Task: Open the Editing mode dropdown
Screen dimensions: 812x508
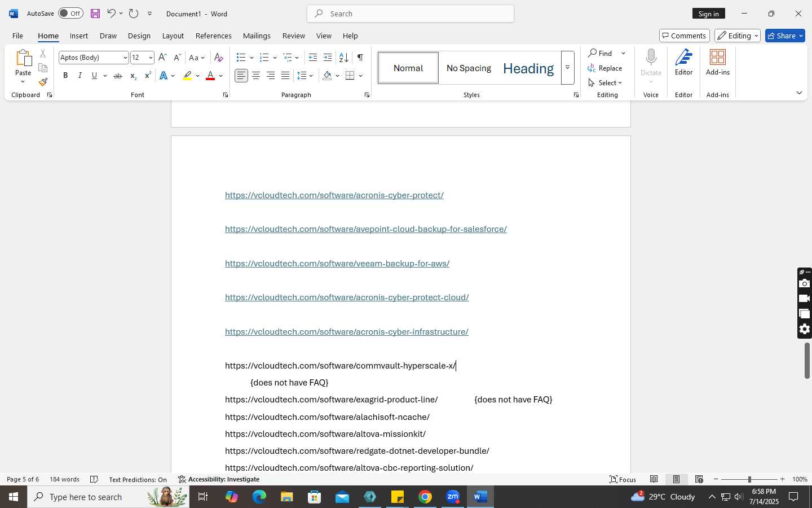Action: tap(738, 36)
